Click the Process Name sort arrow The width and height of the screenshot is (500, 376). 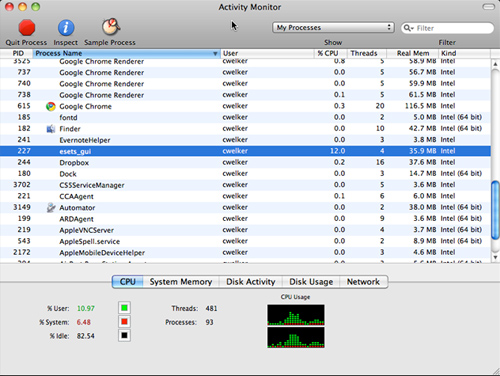coord(215,53)
